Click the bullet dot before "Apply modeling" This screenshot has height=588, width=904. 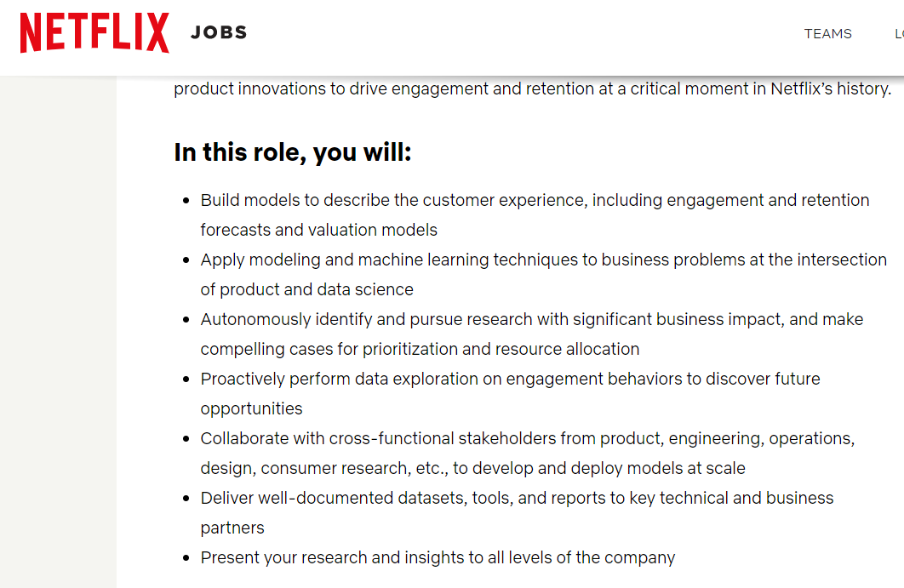(186, 260)
